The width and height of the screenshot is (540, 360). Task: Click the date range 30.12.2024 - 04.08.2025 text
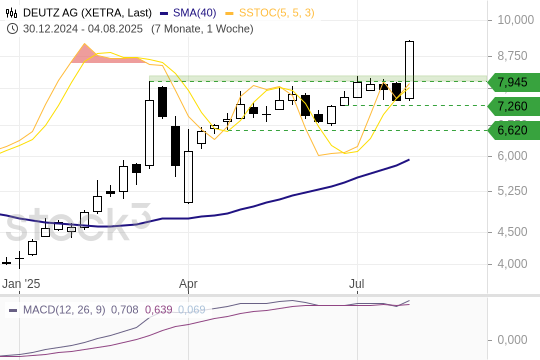pos(83,29)
